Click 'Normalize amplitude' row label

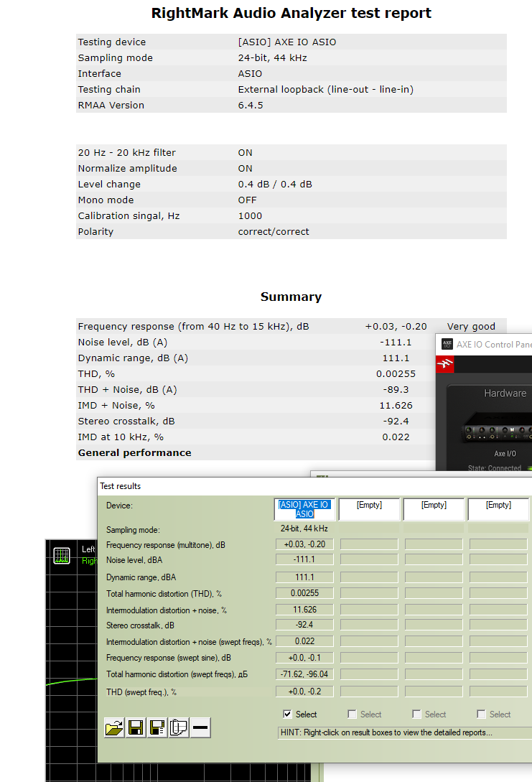[x=127, y=169]
